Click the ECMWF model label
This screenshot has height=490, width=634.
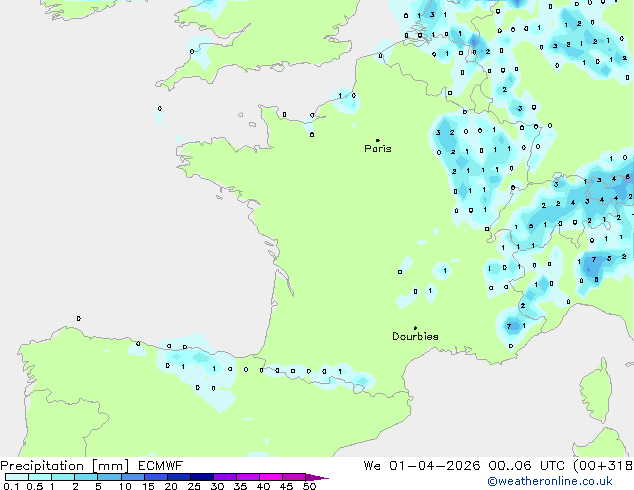[161, 466]
